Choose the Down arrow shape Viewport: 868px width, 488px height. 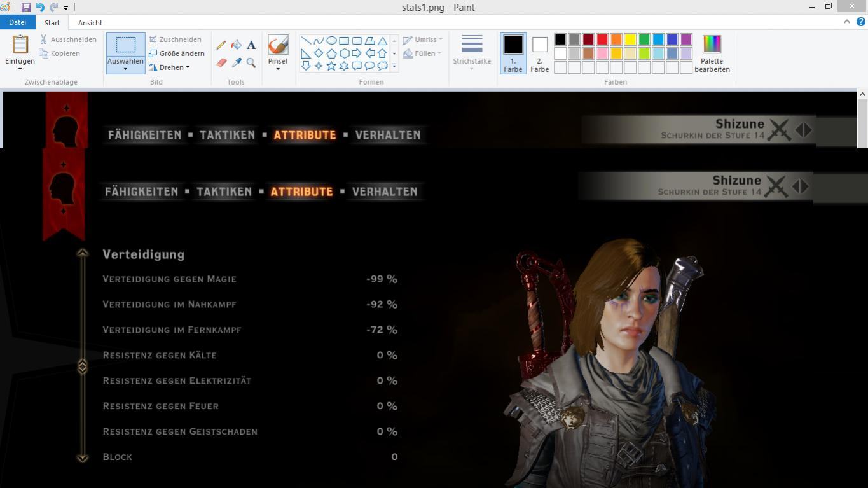(306, 66)
